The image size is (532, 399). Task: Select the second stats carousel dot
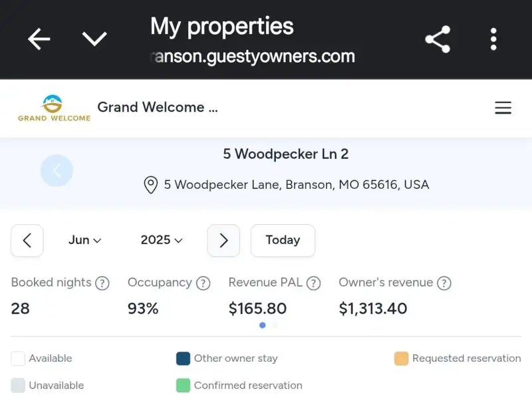coord(275,325)
